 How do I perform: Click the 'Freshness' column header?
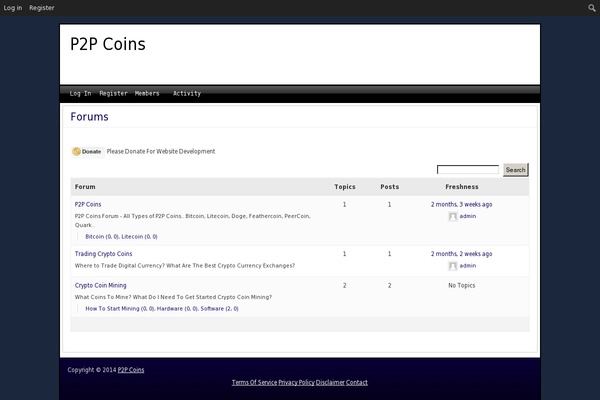pyautogui.click(x=462, y=187)
